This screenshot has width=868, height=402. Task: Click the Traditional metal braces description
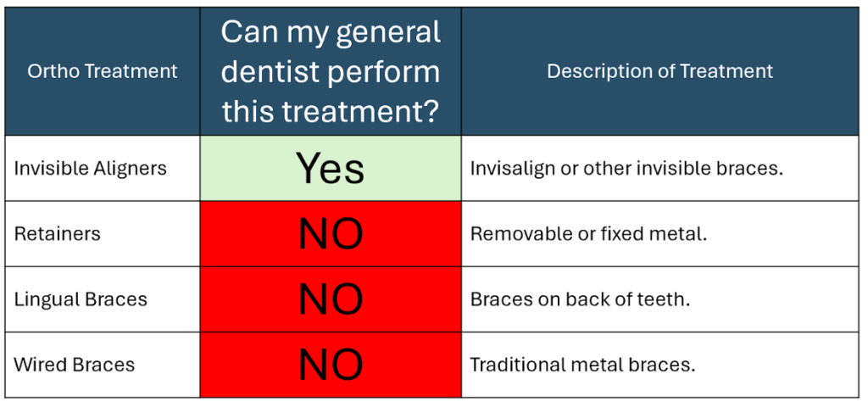click(582, 365)
